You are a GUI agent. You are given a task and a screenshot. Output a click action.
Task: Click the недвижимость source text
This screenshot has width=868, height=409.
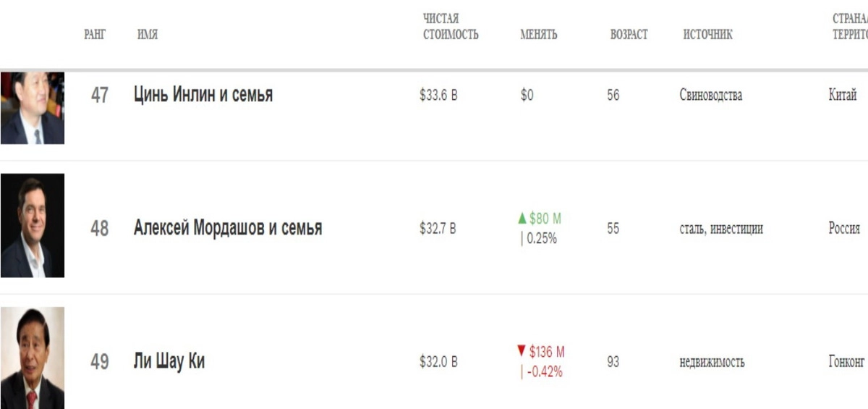712,362
